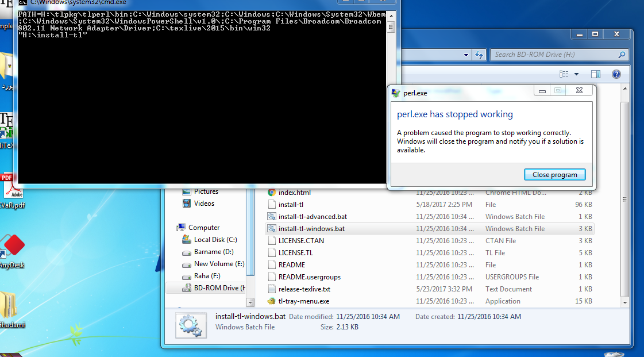Click the README row's type cell "File"
644x357 pixels.
coord(491,265)
